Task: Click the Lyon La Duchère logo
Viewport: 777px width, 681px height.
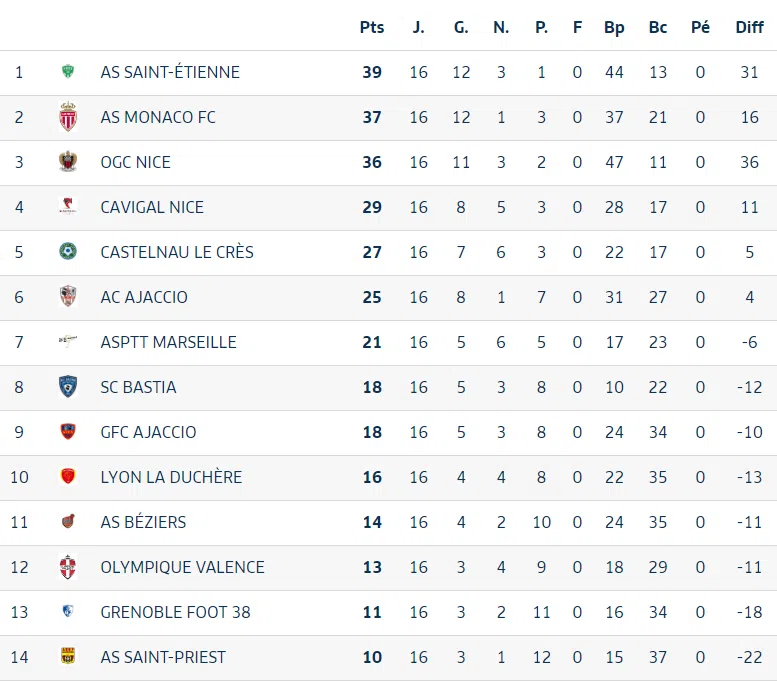Action: pos(68,477)
